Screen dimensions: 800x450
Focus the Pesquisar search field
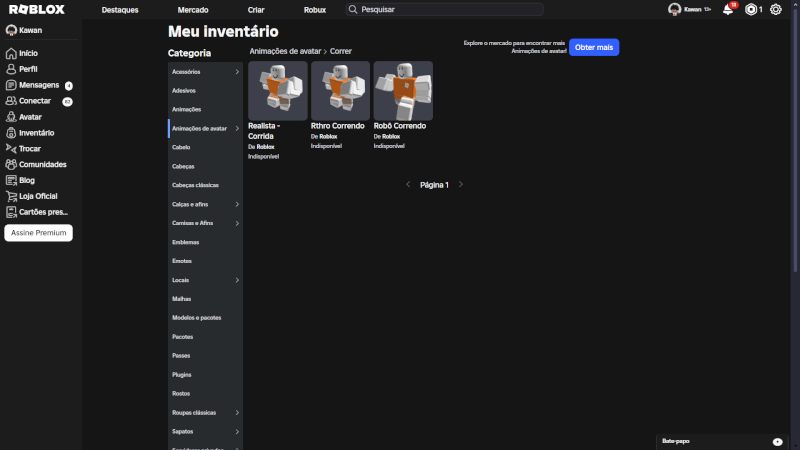444,9
